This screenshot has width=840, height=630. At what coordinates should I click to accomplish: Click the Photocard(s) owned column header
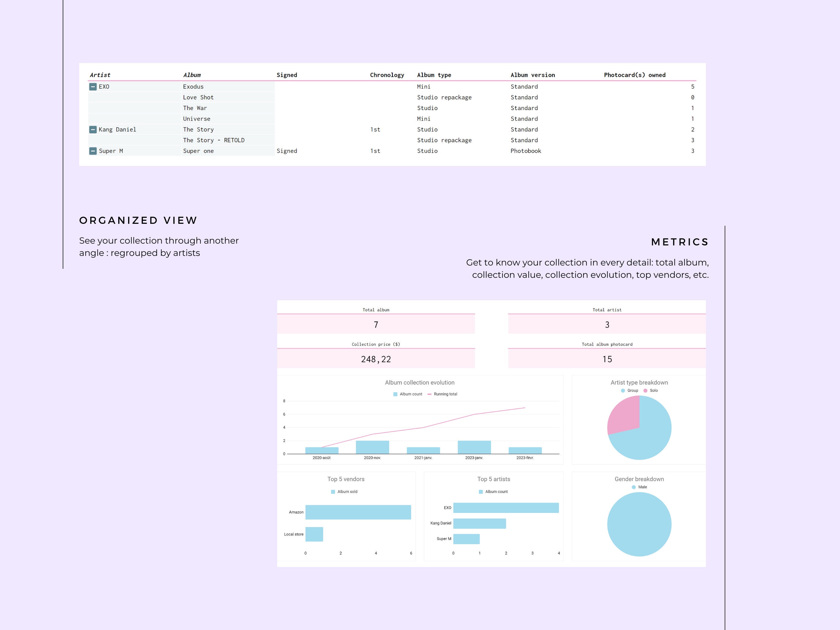click(634, 75)
